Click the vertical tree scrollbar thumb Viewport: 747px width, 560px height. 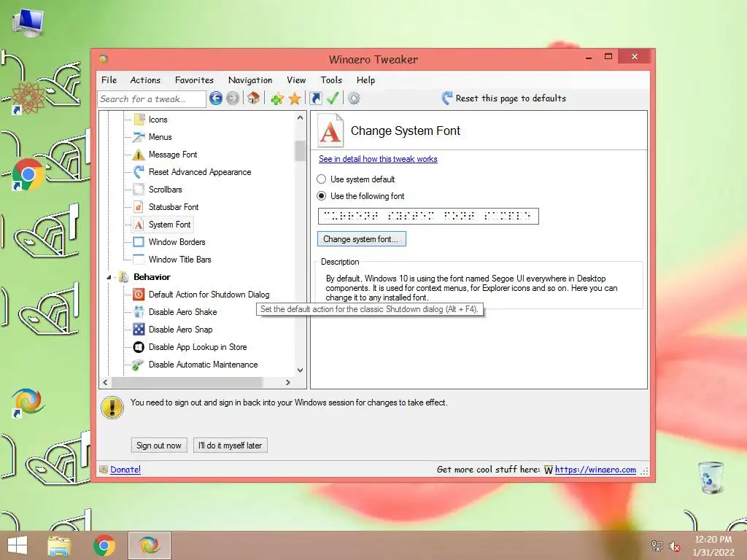[300, 151]
